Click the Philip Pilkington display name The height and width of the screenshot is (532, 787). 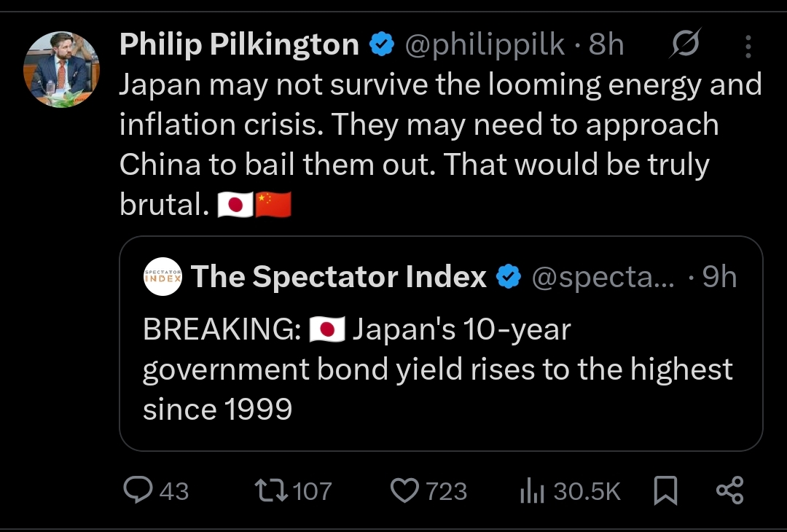239,46
